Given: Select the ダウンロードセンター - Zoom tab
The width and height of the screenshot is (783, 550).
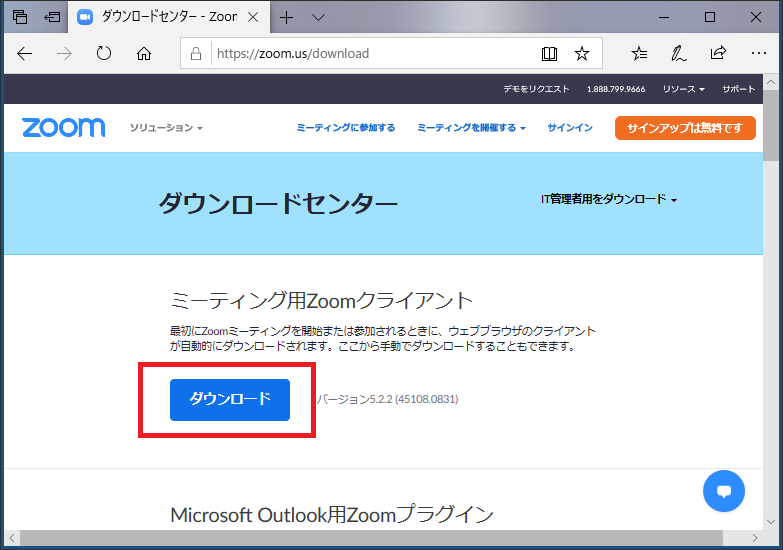Looking at the screenshot, I should 169,17.
